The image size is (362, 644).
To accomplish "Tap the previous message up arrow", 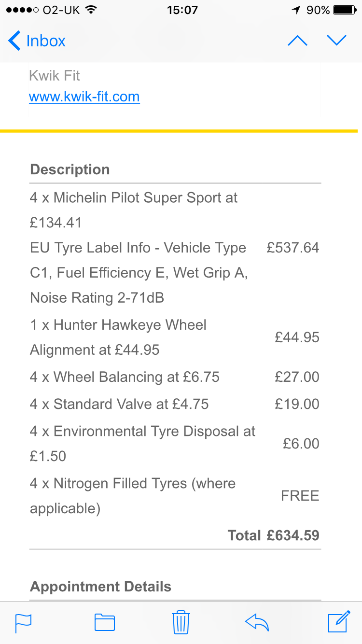I will click(x=297, y=41).
